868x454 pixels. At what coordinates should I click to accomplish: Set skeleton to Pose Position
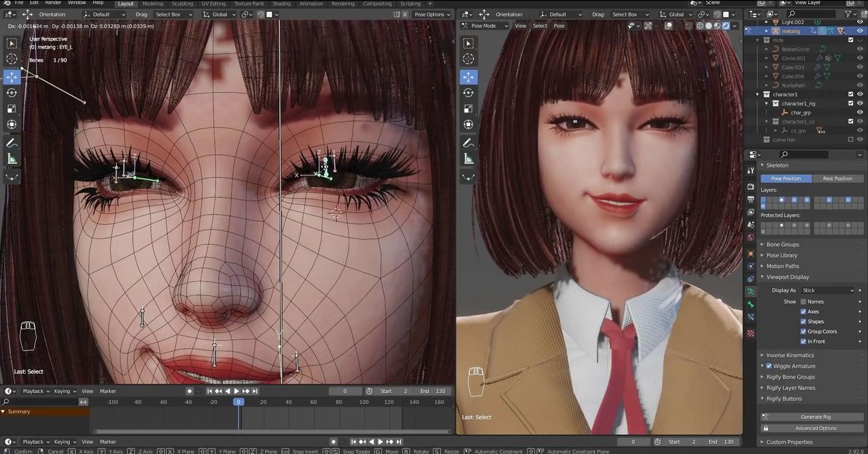tap(786, 178)
